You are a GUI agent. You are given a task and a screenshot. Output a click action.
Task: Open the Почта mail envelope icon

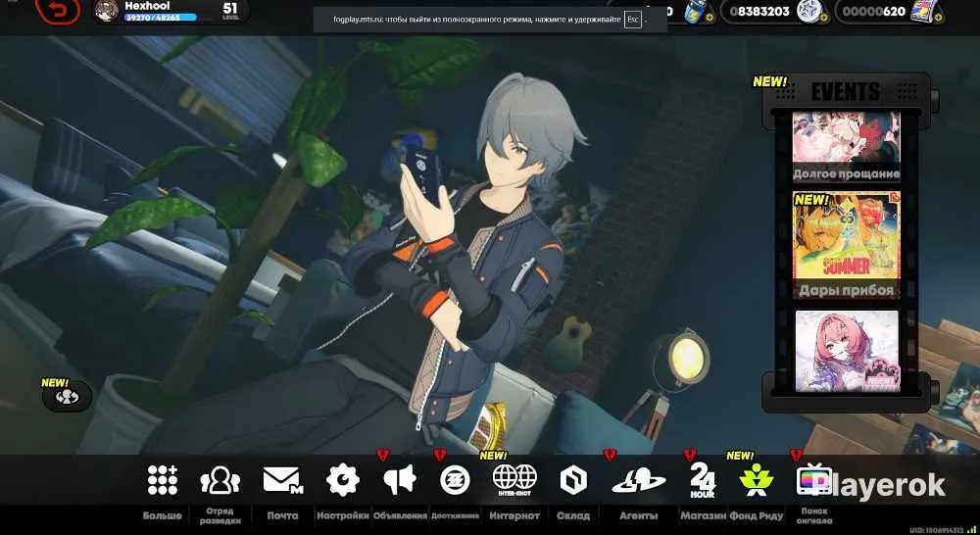pos(282,480)
